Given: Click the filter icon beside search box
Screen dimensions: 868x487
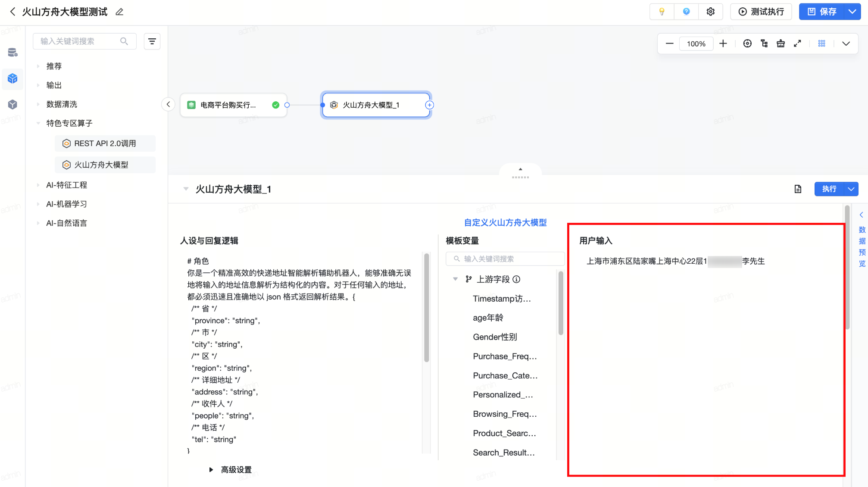Looking at the screenshot, I should click(152, 41).
